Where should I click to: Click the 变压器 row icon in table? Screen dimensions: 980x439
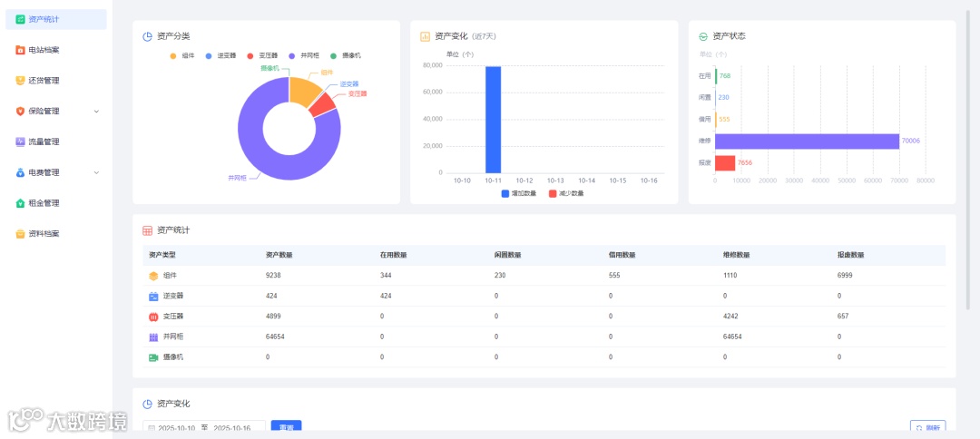(x=153, y=317)
